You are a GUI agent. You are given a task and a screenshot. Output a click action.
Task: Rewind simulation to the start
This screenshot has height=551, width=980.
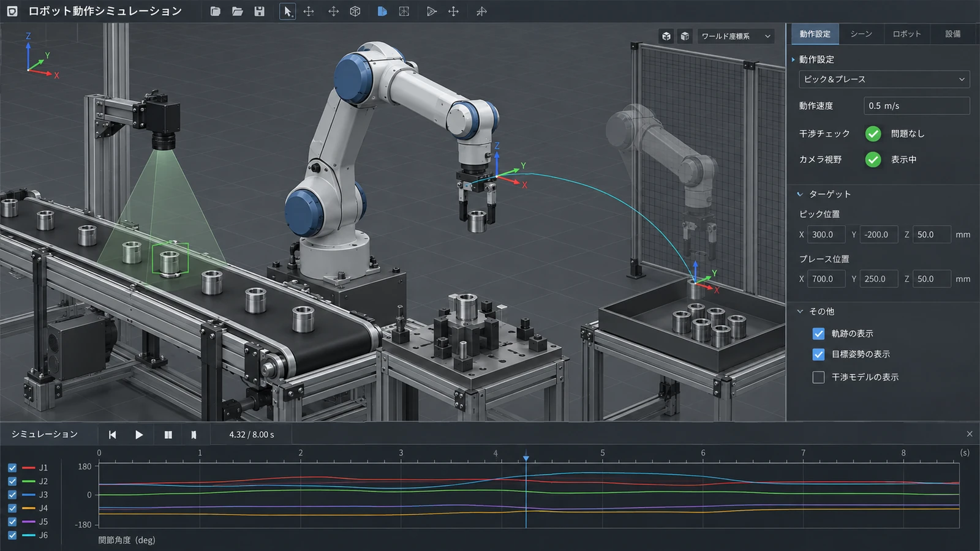click(112, 435)
